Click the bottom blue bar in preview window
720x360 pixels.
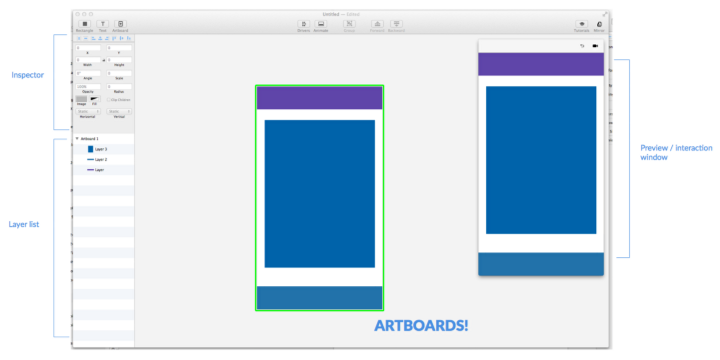click(541, 264)
